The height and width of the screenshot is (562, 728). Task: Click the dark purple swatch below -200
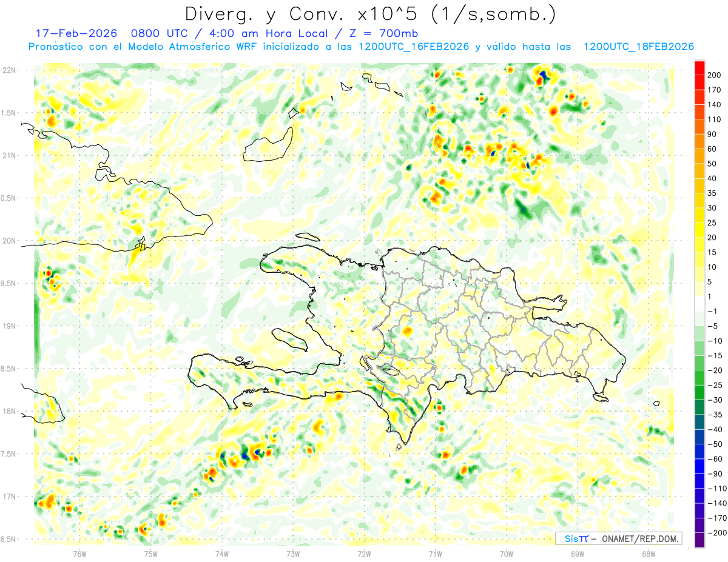(699, 540)
